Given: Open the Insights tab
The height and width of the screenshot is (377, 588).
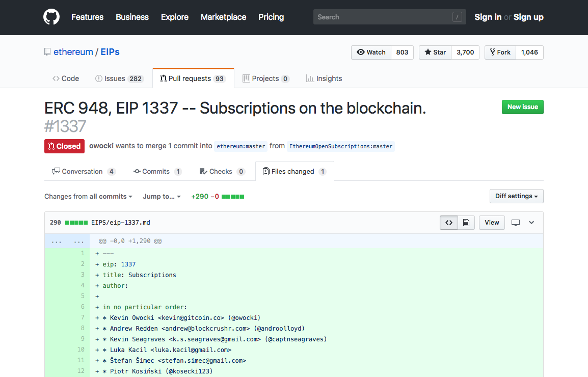Looking at the screenshot, I should pyautogui.click(x=324, y=78).
